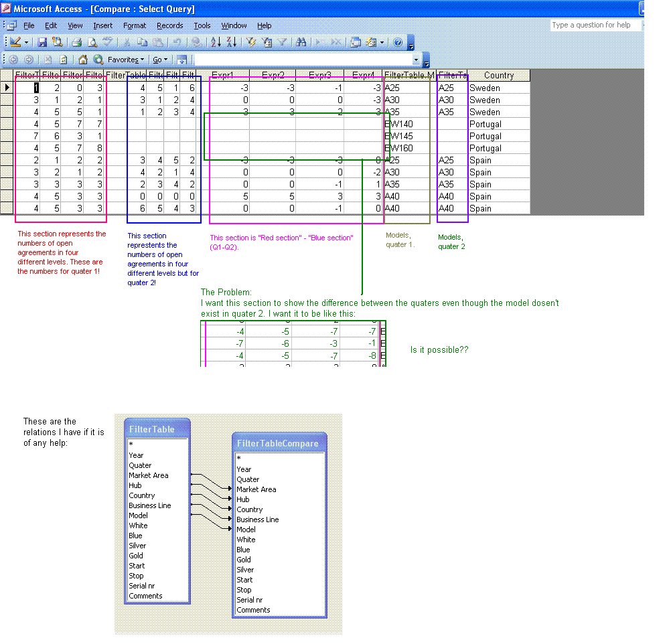Select the Expr3 column header
671x644 pixels.
(320, 75)
